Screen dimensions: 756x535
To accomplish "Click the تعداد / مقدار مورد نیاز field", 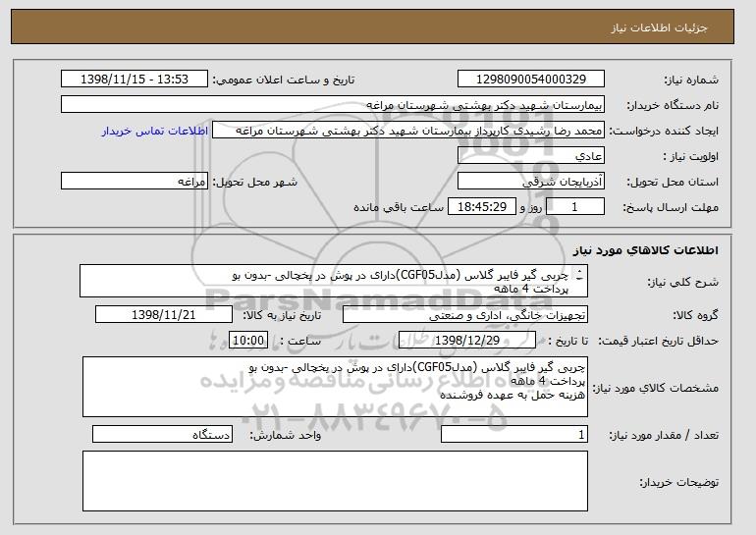I will [514, 434].
